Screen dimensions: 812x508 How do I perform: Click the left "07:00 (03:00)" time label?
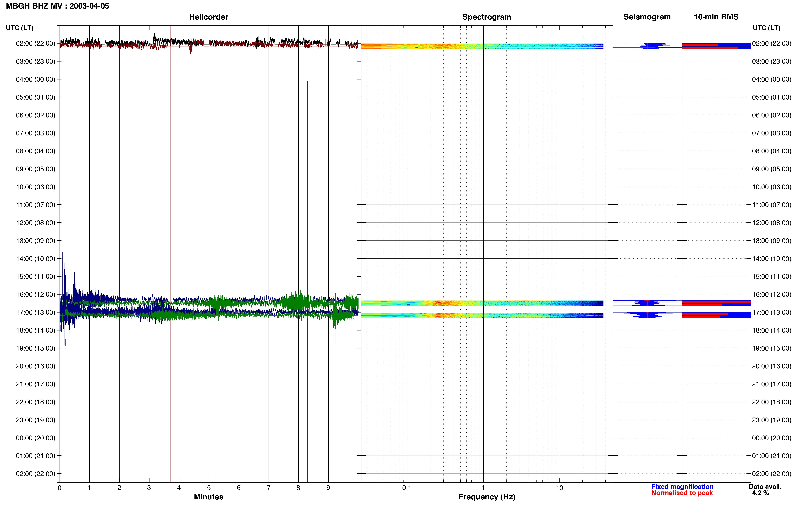click(x=35, y=133)
